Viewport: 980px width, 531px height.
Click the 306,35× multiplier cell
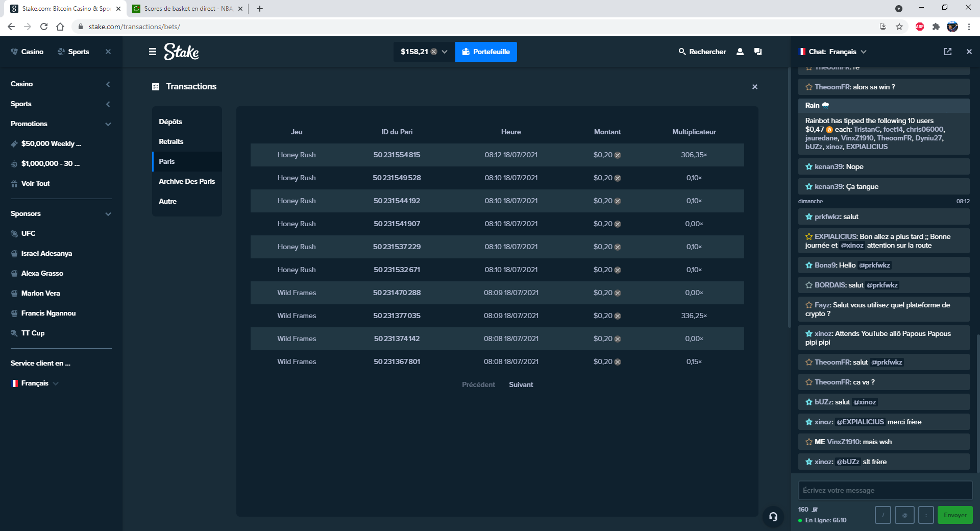[x=694, y=155]
